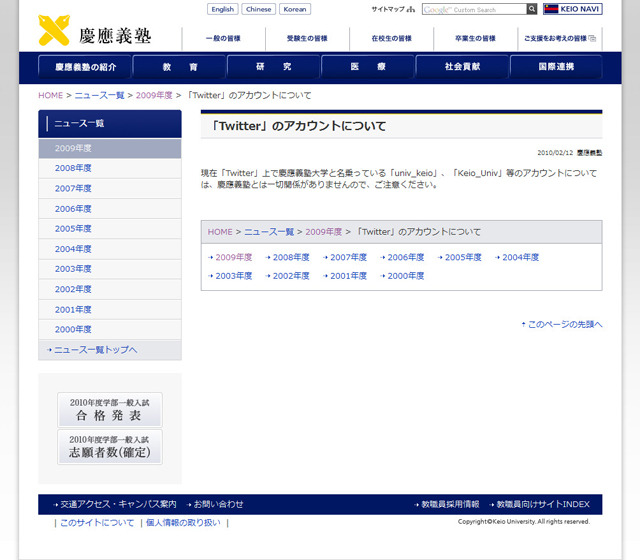Image resolution: width=640 pixels, height=560 pixels.
Task: Open 教育 menu
Action: [180, 67]
